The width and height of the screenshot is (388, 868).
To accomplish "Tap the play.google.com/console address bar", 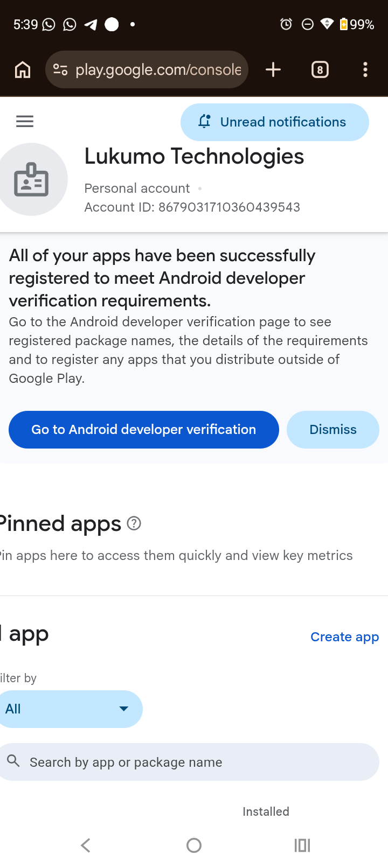I will tap(147, 69).
